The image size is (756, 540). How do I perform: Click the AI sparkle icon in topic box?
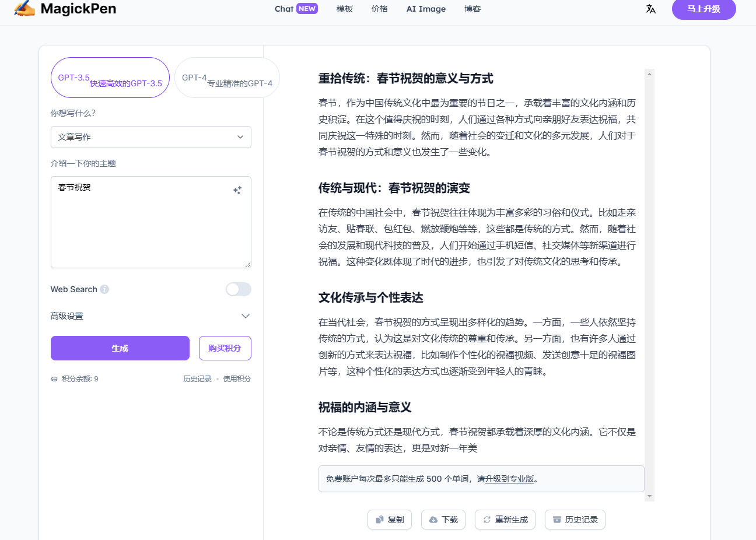pyautogui.click(x=237, y=190)
